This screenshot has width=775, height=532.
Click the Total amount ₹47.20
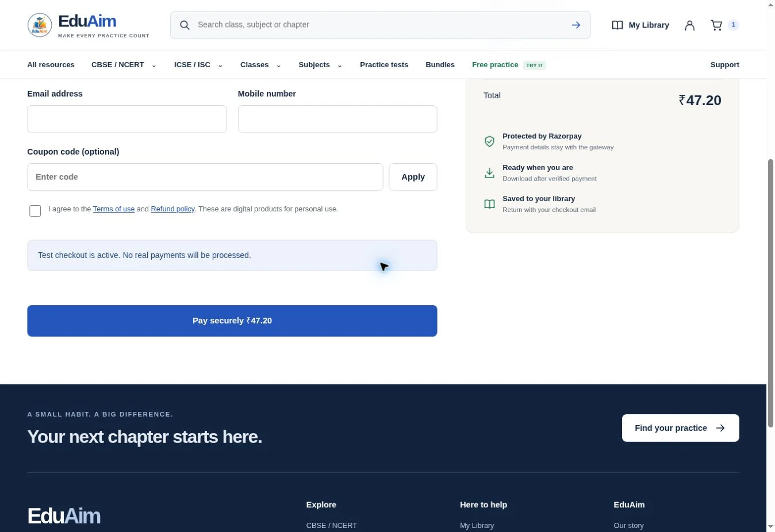coord(700,100)
